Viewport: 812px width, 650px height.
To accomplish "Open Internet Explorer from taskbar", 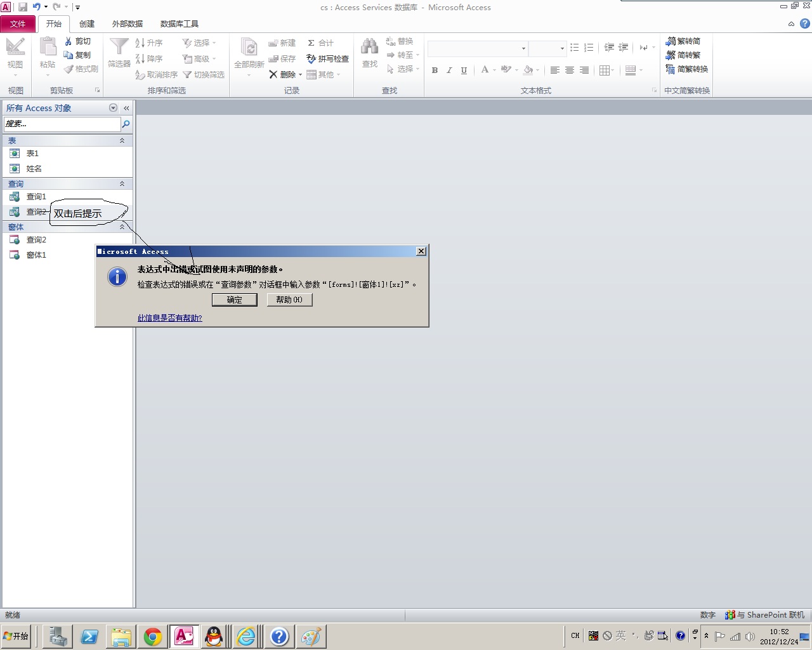I will pyautogui.click(x=246, y=637).
